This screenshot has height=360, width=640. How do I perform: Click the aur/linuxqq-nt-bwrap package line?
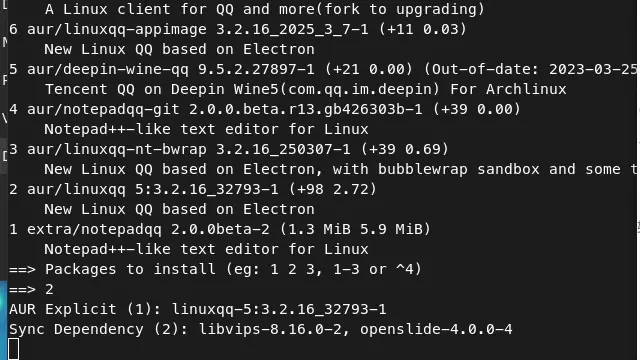229,149
